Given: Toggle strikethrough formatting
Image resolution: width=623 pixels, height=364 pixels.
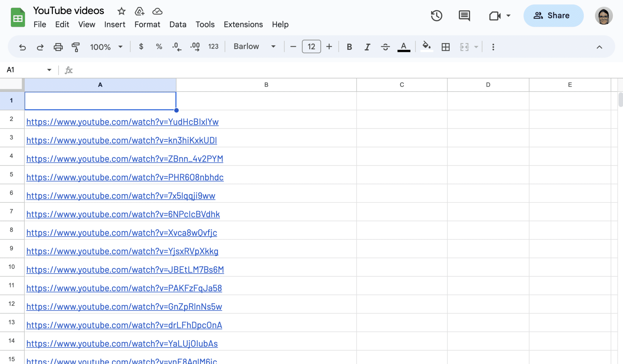Looking at the screenshot, I should pos(385,47).
